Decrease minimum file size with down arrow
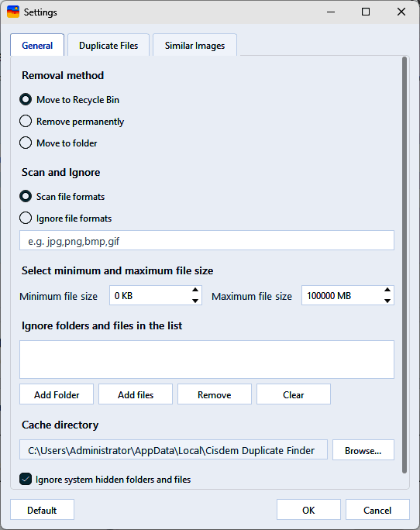420x530 pixels. tap(195, 301)
